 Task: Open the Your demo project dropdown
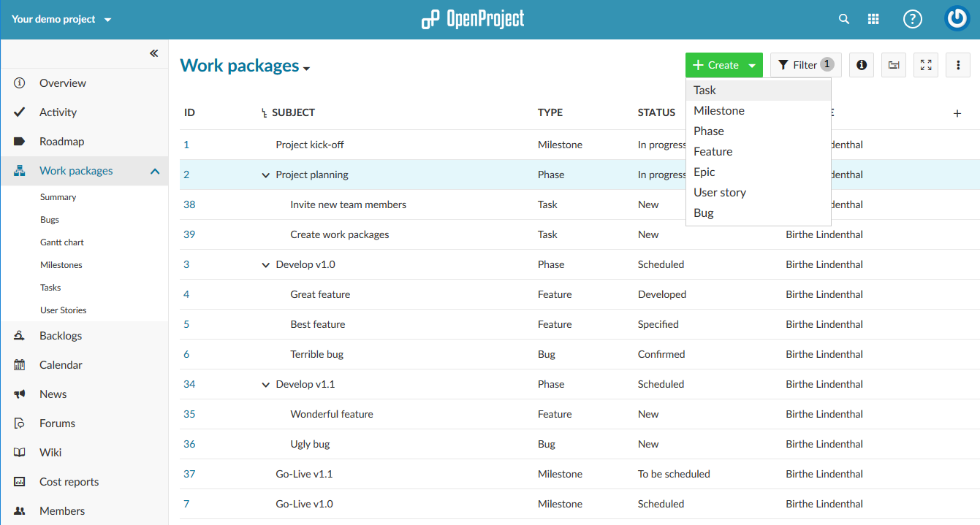[61, 20]
